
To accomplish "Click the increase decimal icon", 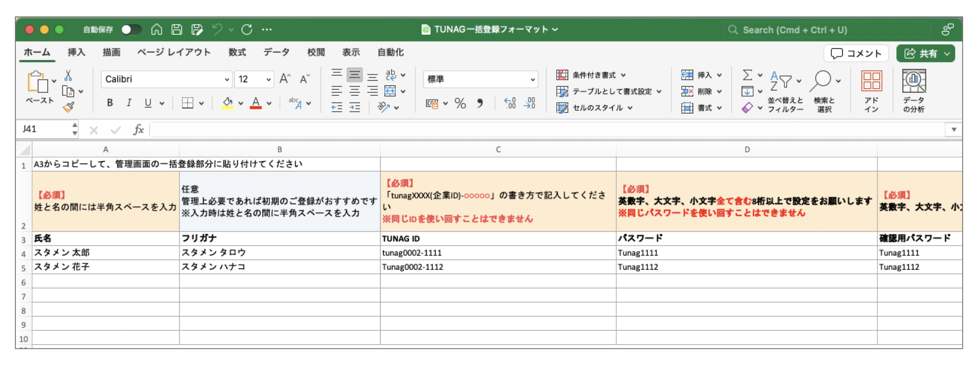I will (x=510, y=103).
